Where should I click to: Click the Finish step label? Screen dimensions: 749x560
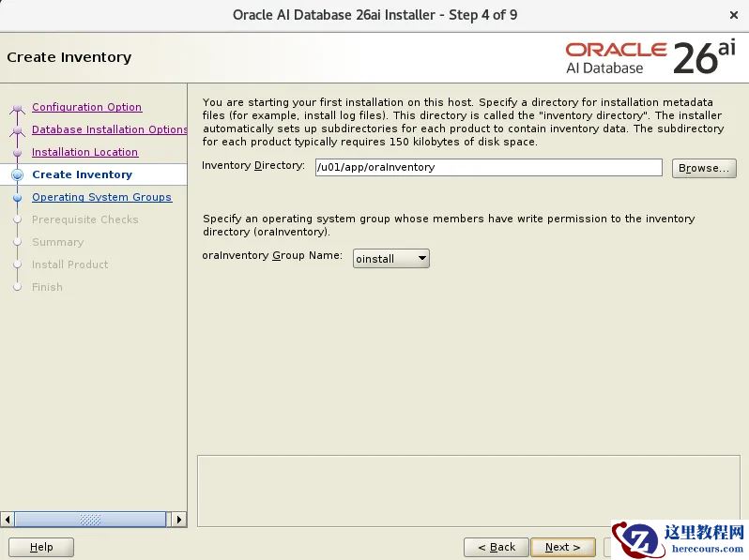(x=47, y=287)
